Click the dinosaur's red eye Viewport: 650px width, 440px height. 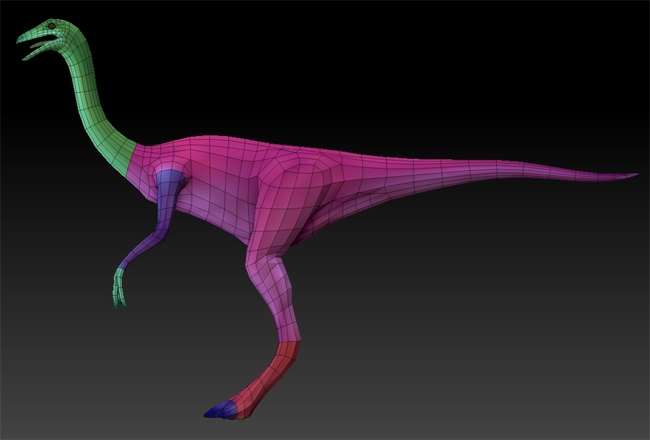tap(51, 26)
